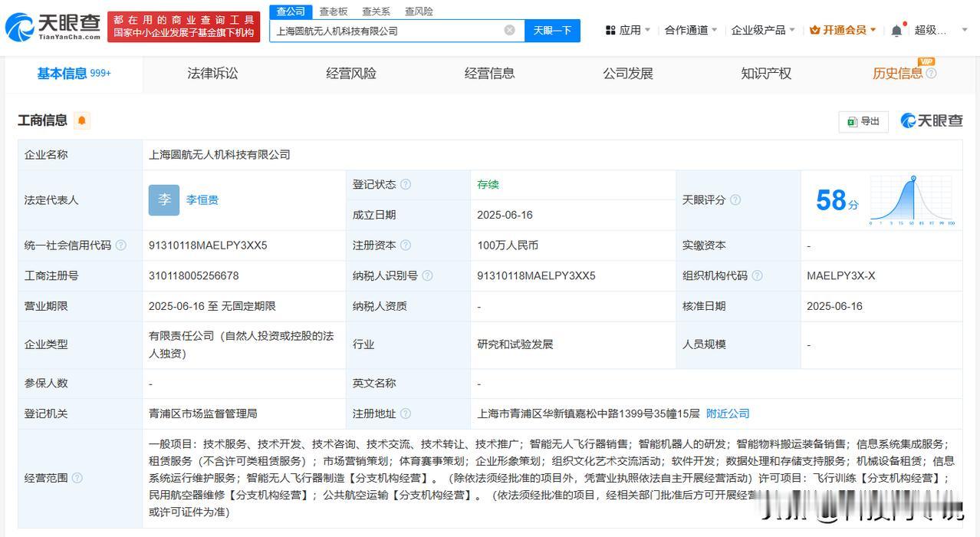Click the organization code MAELPY3X-X
Image resolution: width=980 pixels, height=537 pixels.
tap(840, 275)
